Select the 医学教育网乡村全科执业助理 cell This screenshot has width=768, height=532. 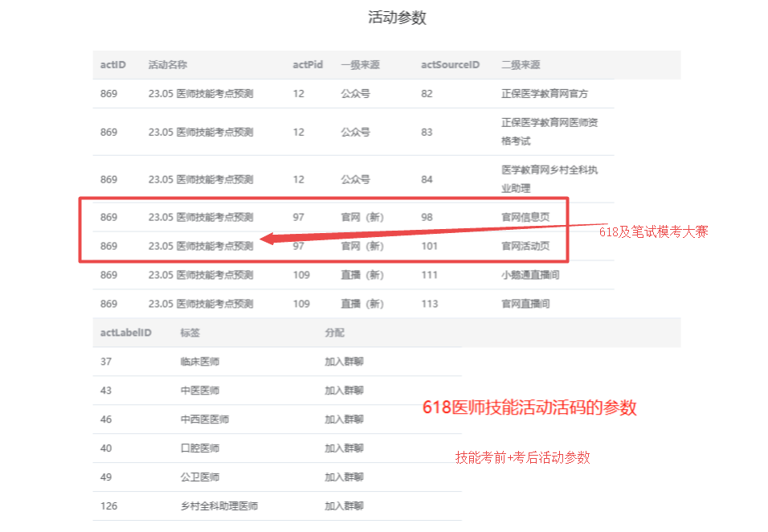(x=549, y=179)
